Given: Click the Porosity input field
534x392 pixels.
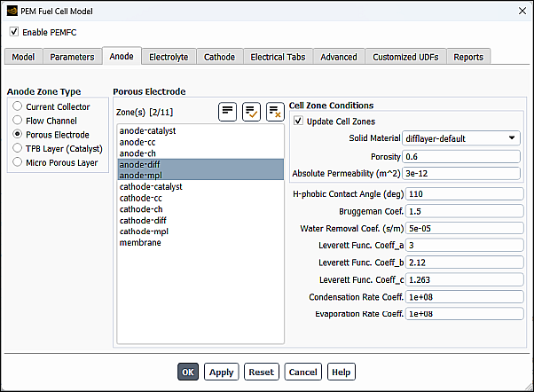Looking at the screenshot, I should point(461,157).
